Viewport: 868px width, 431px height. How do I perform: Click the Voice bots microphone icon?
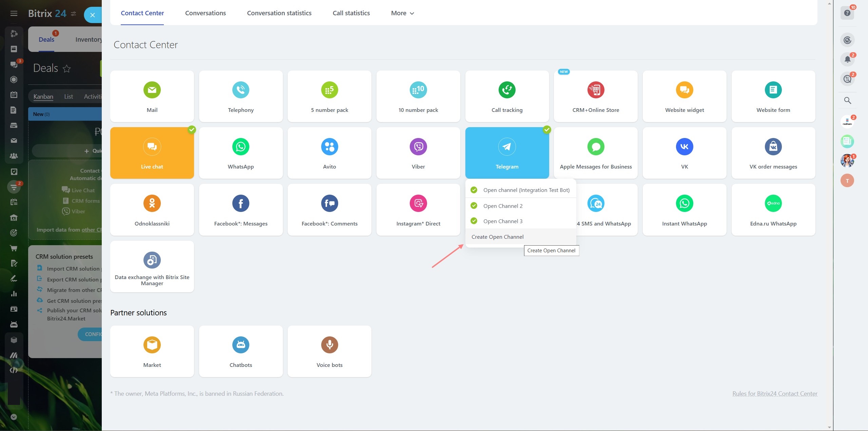[x=329, y=345]
